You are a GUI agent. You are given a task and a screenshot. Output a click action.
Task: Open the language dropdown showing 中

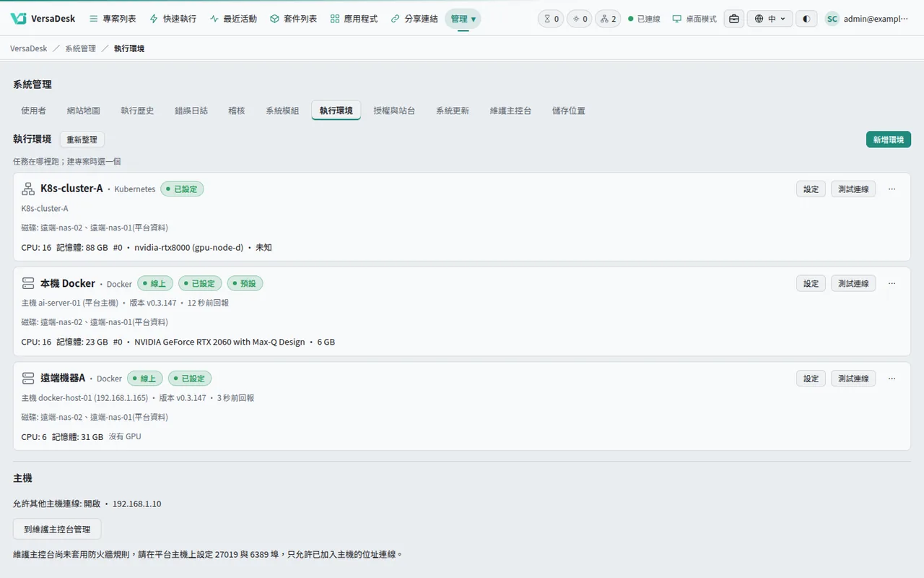770,19
